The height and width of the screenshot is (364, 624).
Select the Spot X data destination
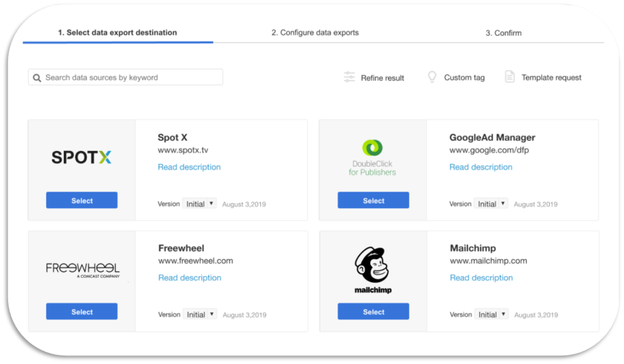click(81, 200)
